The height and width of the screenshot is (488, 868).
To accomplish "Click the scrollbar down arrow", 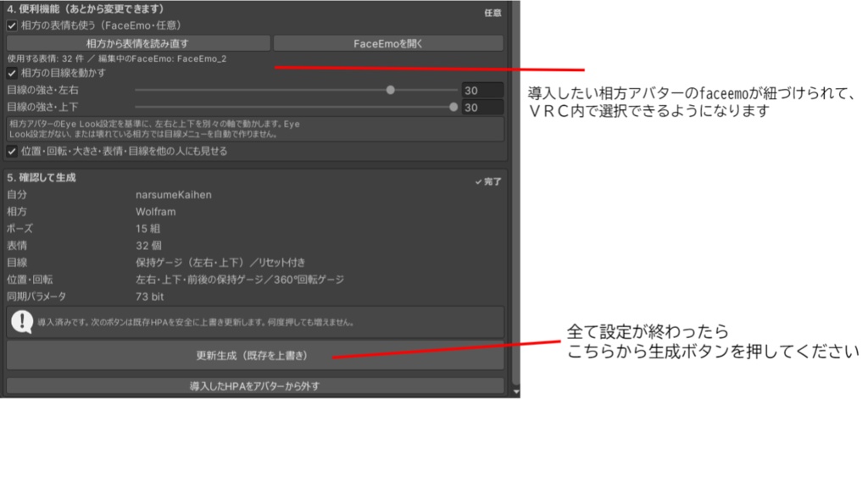I will tap(516, 391).
